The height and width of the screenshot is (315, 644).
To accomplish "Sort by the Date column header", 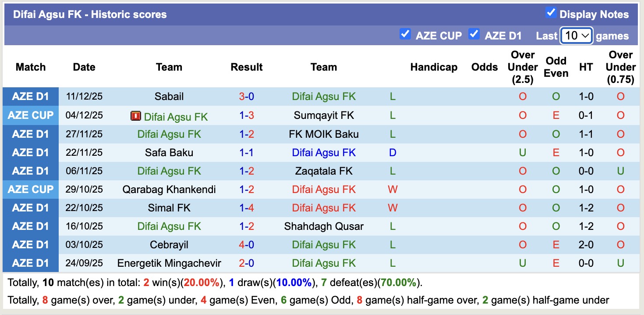I will coord(84,67).
